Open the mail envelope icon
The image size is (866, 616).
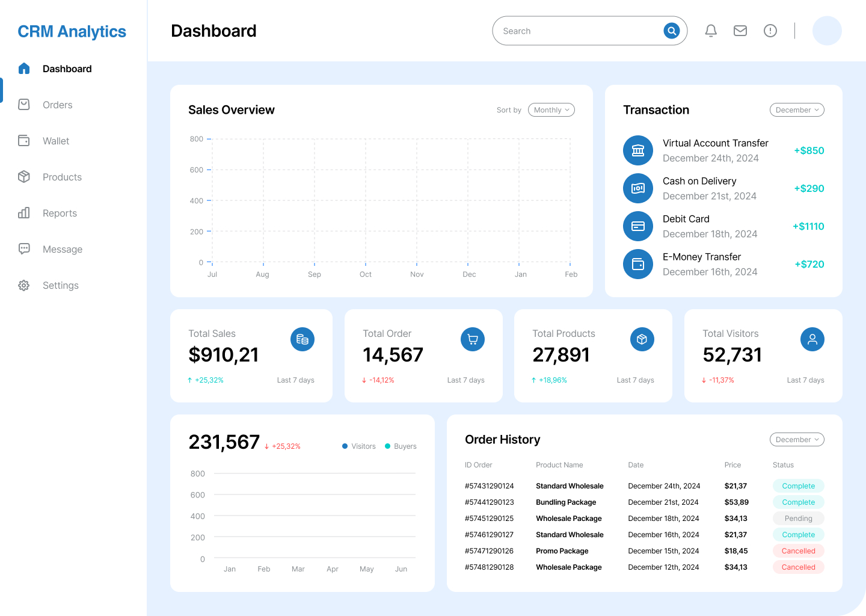pos(740,31)
